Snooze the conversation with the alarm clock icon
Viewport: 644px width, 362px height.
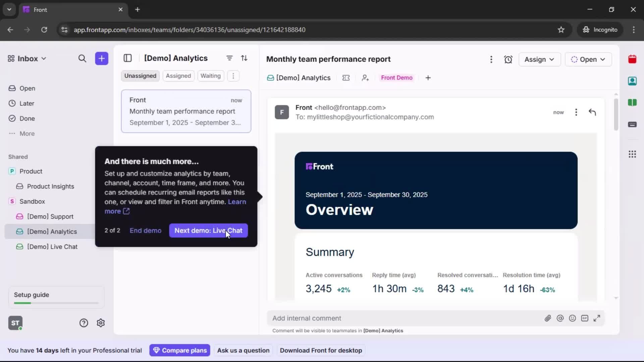click(x=508, y=59)
